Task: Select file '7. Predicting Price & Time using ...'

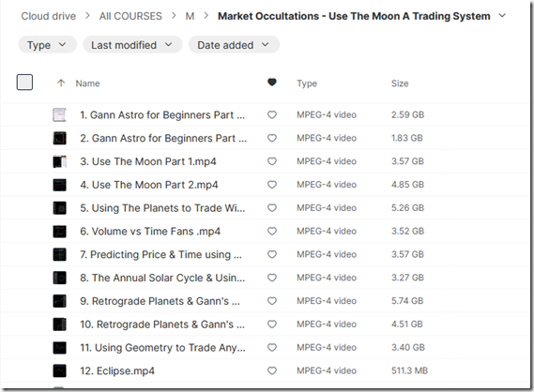Action: point(161,254)
